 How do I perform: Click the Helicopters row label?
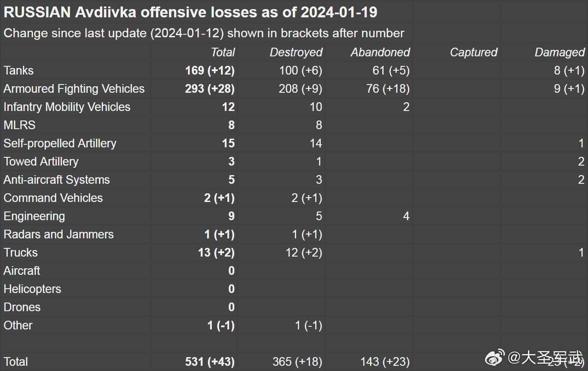[x=32, y=289]
